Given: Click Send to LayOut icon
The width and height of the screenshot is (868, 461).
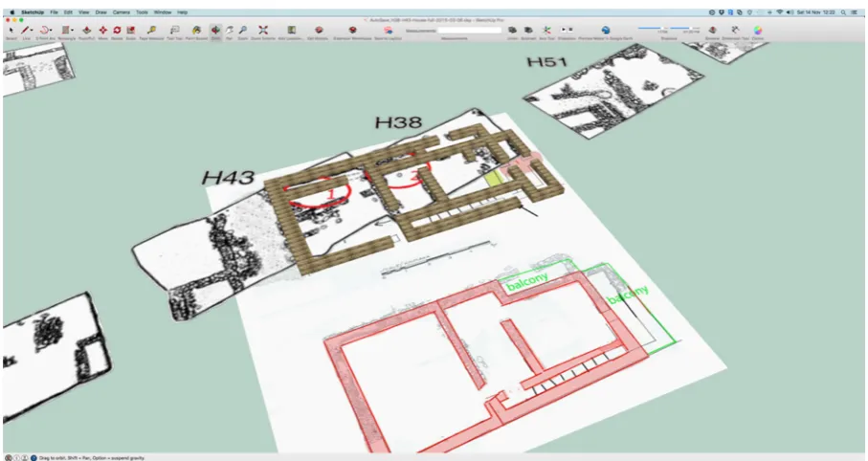Looking at the screenshot, I should [x=388, y=31].
